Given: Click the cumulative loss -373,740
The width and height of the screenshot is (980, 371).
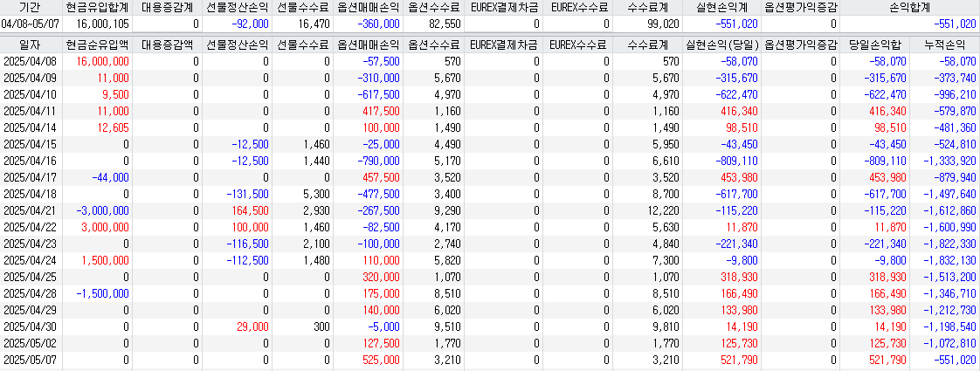Looking at the screenshot, I should pos(956,78).
